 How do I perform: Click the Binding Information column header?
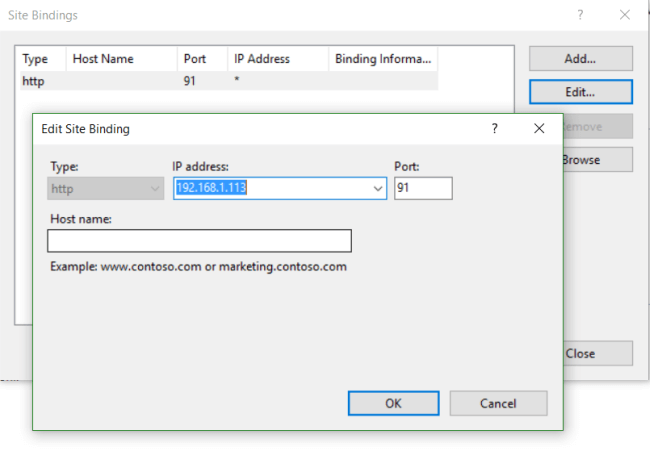point(384,59)
